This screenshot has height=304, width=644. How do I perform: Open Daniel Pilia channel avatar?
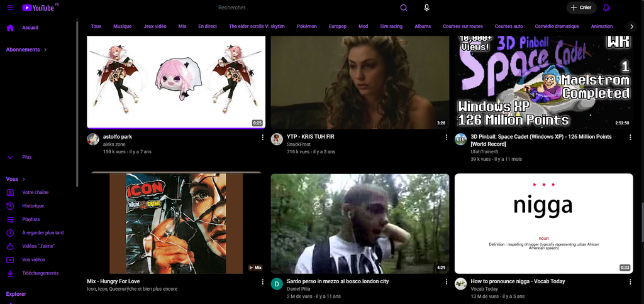coord(277,283)
